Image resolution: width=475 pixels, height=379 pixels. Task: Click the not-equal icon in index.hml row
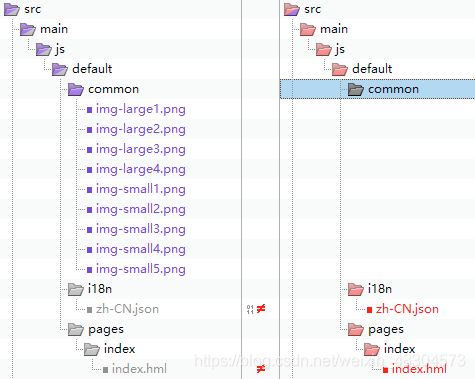tap(261, 369)
